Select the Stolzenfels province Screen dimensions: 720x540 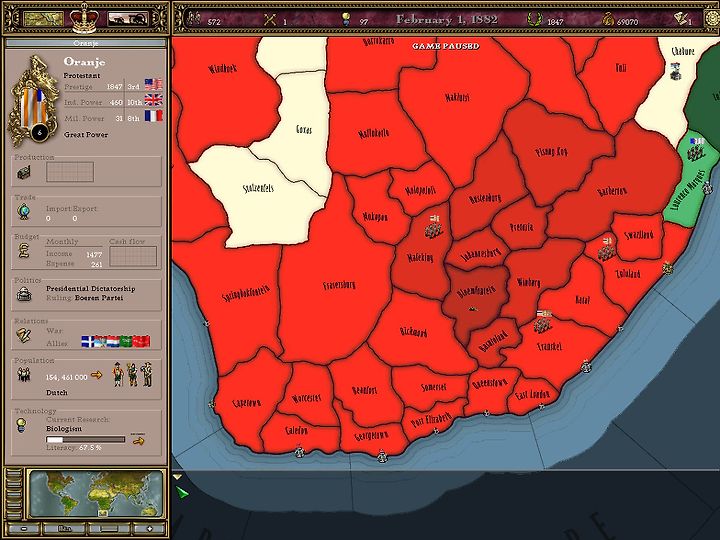click(258, 188)
